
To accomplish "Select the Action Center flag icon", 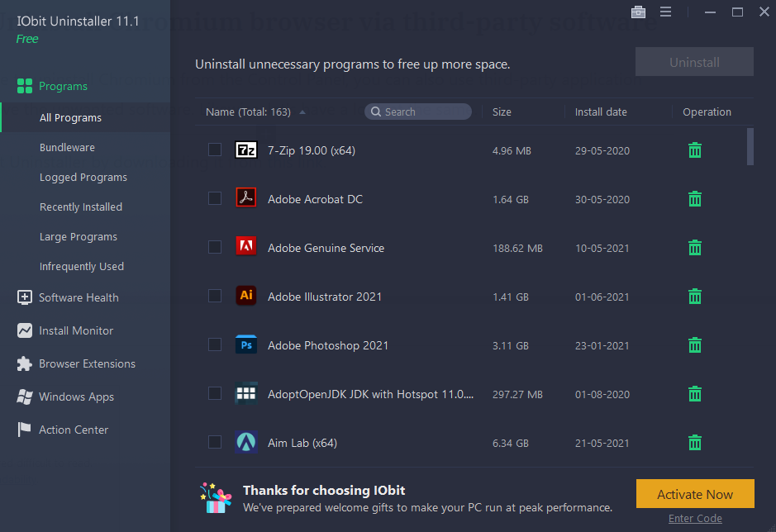I will pos(22,430).
